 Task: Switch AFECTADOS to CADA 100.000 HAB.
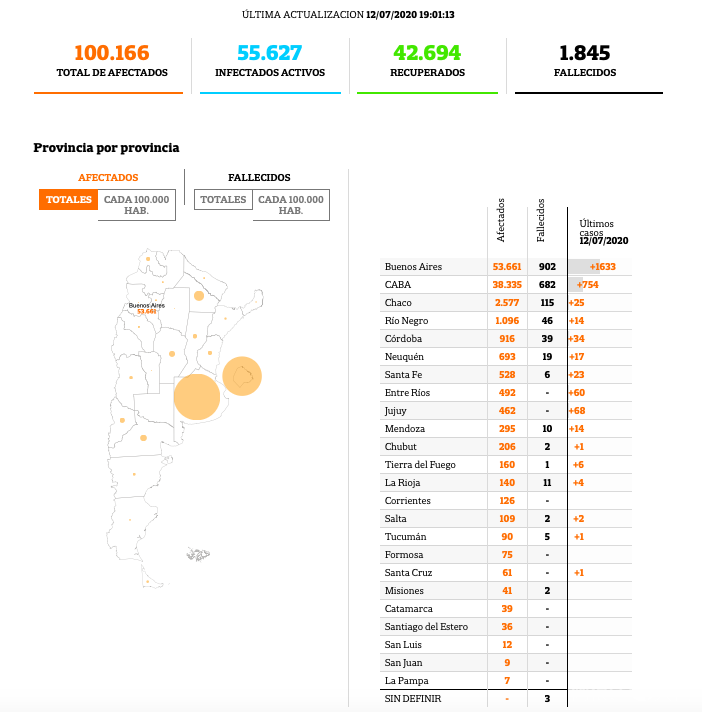pos(137,205)
